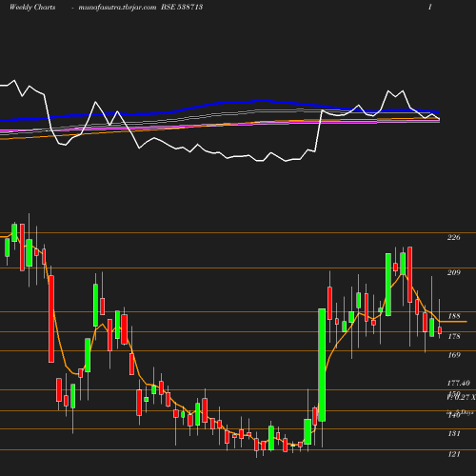This screenshot has height=476, width=476.
Task: Click the 209 price axis label
Action: click(x=453, y=272)
